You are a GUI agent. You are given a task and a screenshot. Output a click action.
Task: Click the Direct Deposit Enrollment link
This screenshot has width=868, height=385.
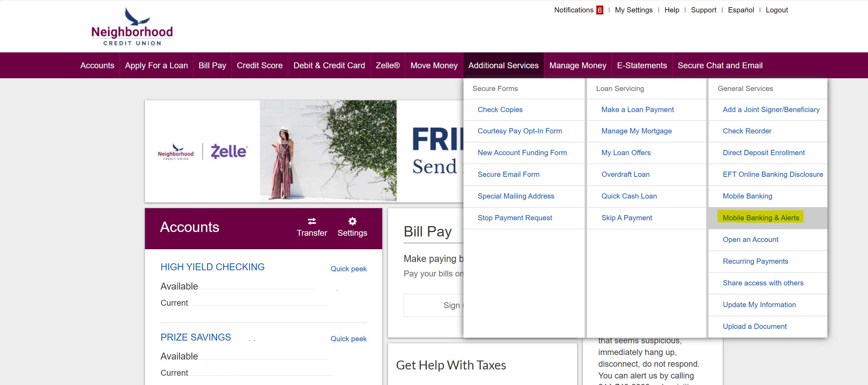point(764,152)
